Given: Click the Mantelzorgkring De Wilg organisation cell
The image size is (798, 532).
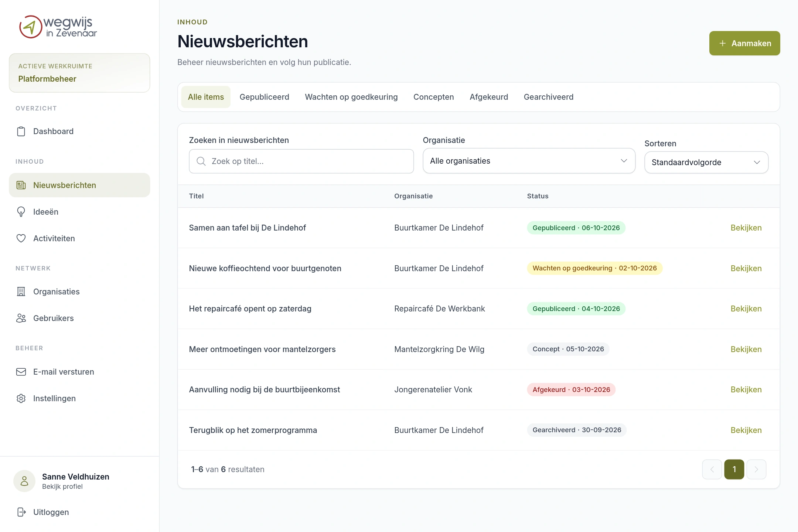Looking at the screenshot, I should (x=439, y=349).
